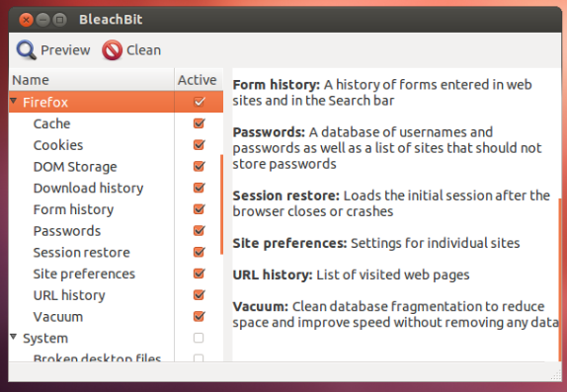Screen dimensions: 567x392
Task: Click the Active column header
Action: tap(199, 80)
